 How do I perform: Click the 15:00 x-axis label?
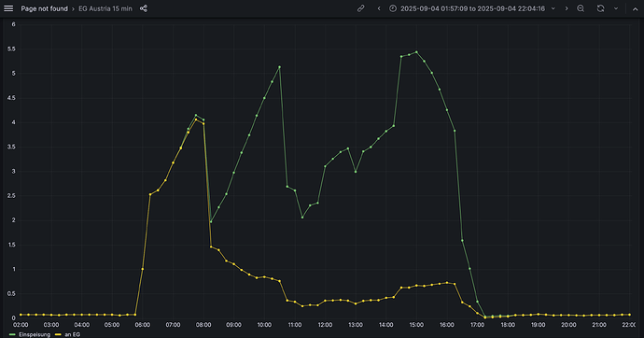point(416,325)
